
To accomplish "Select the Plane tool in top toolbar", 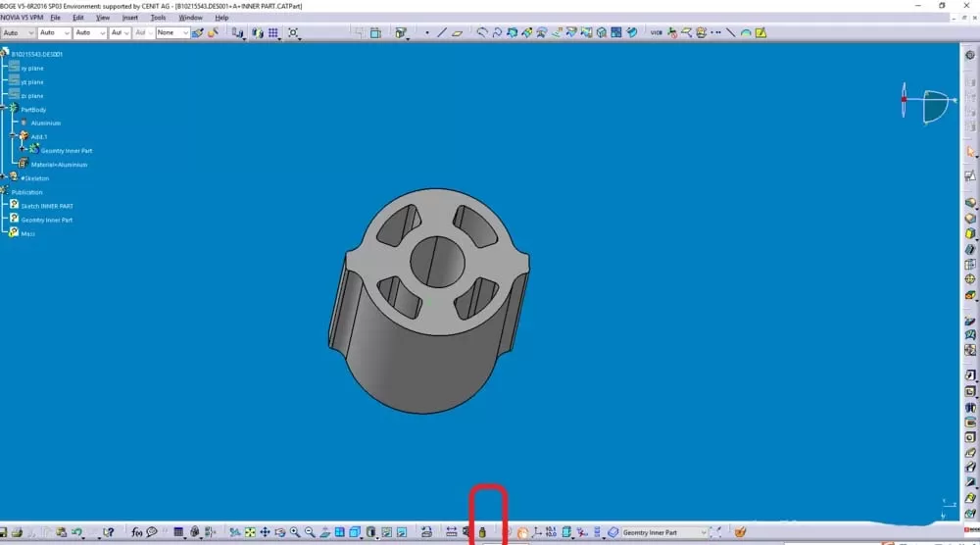I will (x=458, y=33).
